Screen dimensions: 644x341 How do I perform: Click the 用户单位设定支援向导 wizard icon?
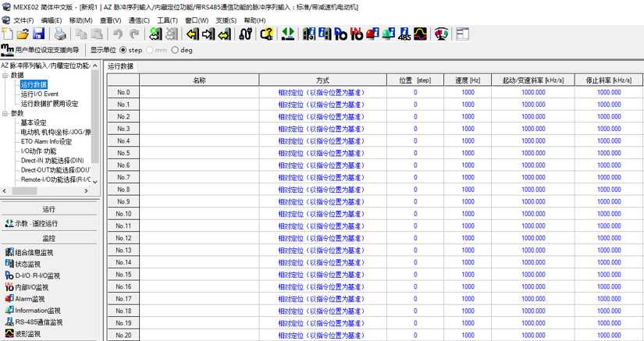point(8,51)
